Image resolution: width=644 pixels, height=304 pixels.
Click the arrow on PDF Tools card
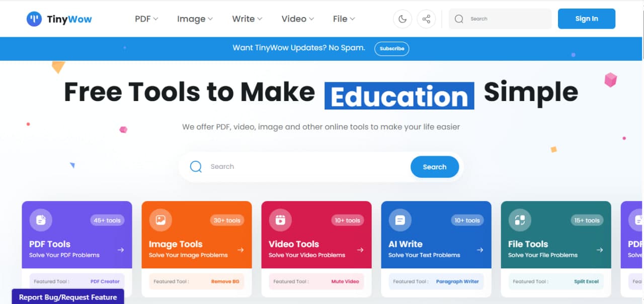(121, 250)
